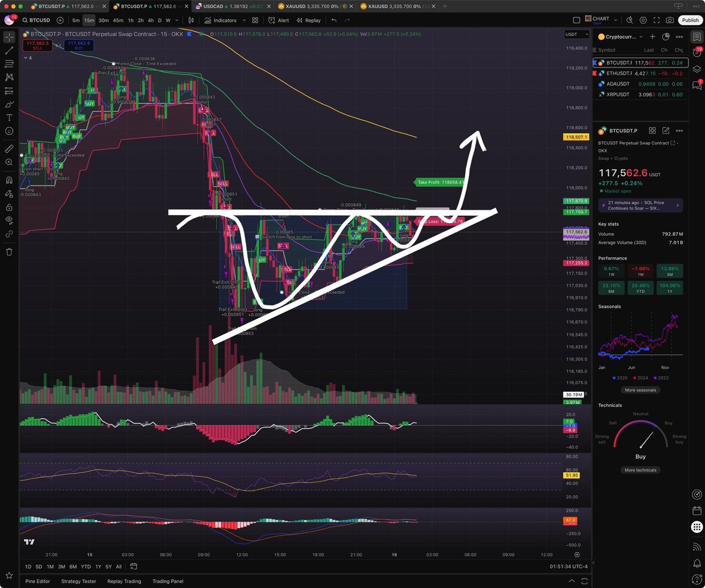Open the Fibonacci retracement tools

9,63
